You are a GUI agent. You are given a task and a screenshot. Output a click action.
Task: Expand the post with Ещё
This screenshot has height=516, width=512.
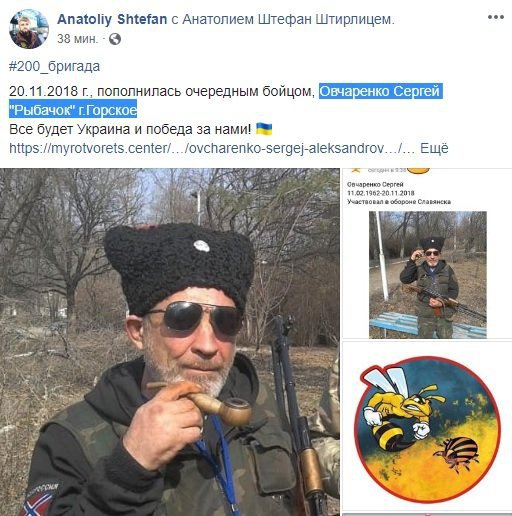tap(434, 148)
